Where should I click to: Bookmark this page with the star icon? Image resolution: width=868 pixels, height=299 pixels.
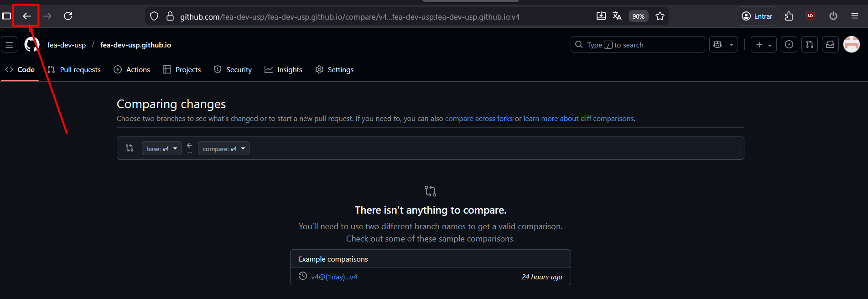[x=660, y=16]
